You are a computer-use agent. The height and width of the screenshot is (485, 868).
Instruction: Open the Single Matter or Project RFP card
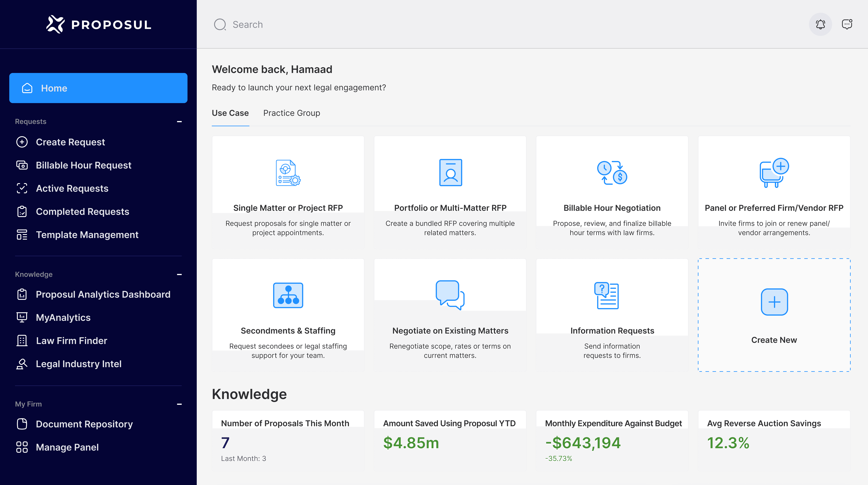click(288, 208)
